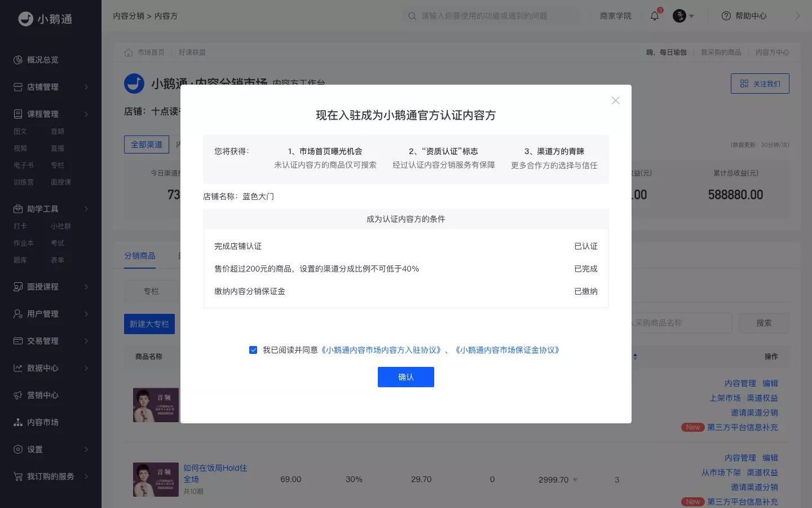
Task: Click the 关注我们 QR grid icon
Action: tap(744, 84)
